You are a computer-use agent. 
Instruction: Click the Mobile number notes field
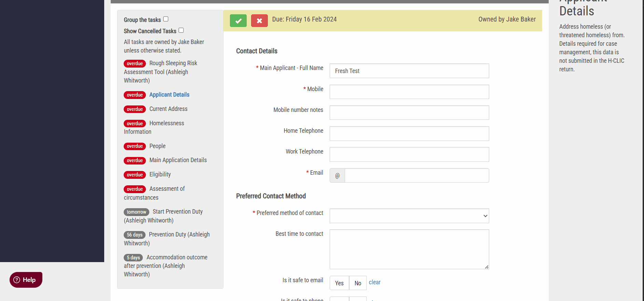409,113
